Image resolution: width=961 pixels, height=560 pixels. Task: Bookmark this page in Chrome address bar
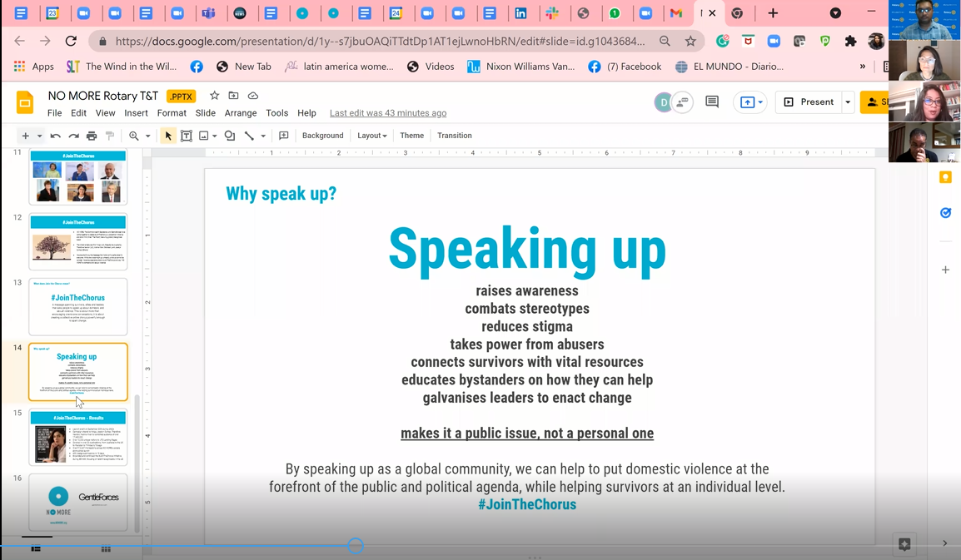pyautogui.click(x=690, y=41)
